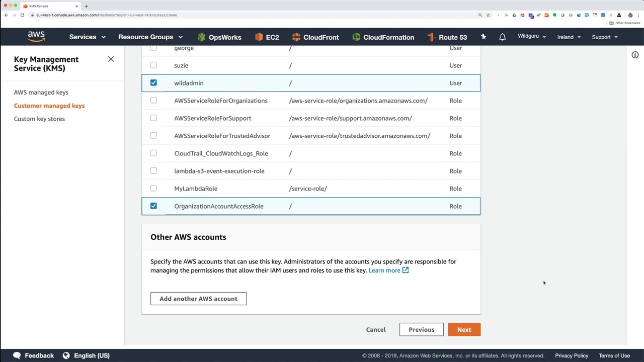
Task: Click the Next button
Action: click(x=464, y=330)
